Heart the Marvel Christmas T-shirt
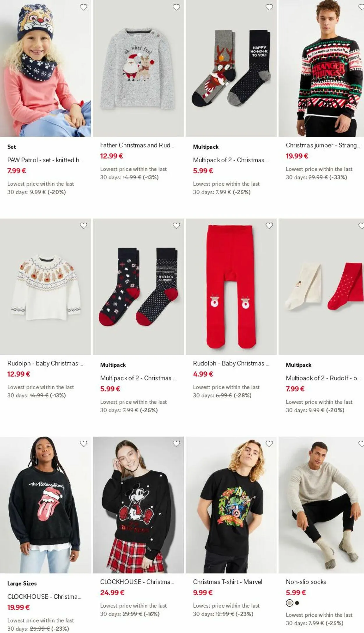364x633 pixels. (x=269, y=444)
